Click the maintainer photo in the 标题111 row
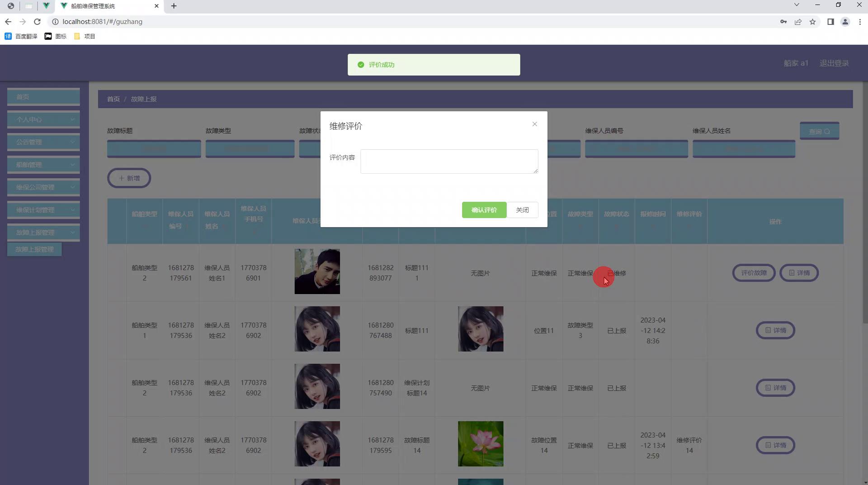 click(317, 329)
